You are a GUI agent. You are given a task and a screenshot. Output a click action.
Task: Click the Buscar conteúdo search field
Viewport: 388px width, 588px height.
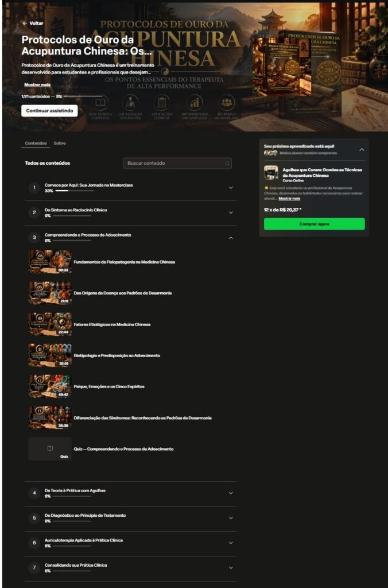click(x=177, y=163)
